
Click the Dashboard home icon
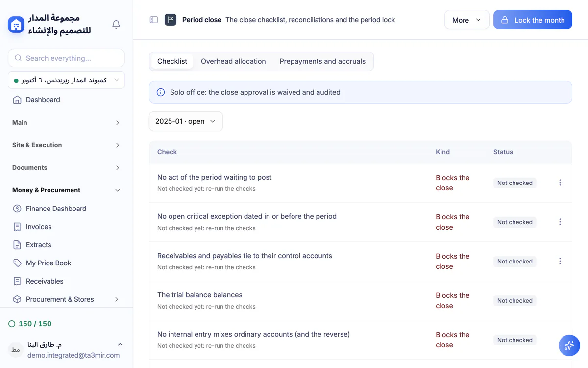tap(17, 100)
